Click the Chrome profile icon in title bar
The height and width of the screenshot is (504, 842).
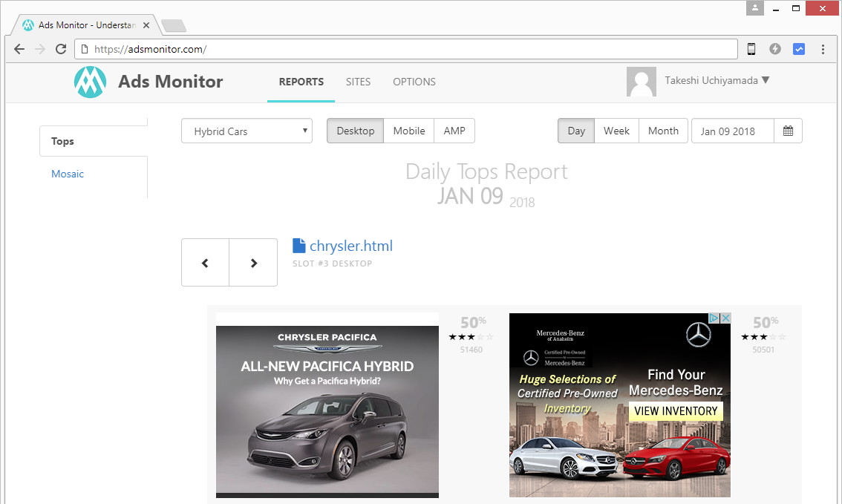pyautogui.click(x=755, y=8)
